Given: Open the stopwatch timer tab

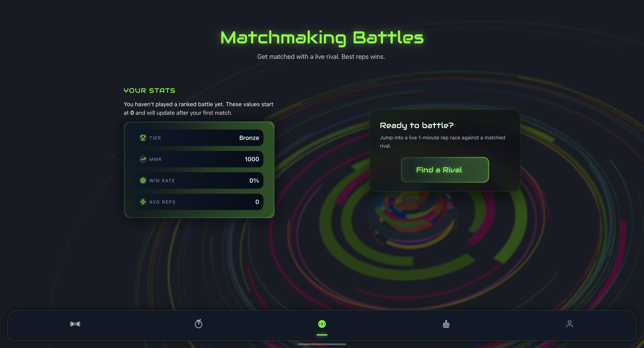Looking at the screenshot, I should click(x=199, y=324).
